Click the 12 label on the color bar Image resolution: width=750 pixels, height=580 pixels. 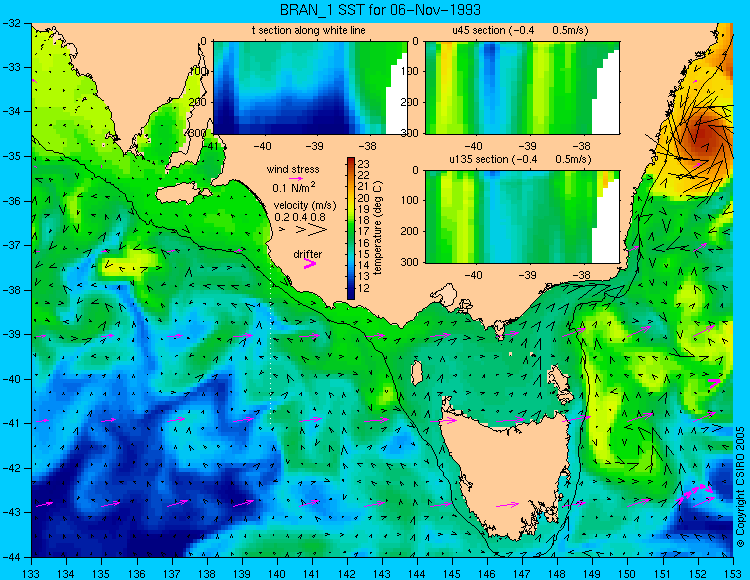[364, 288]
